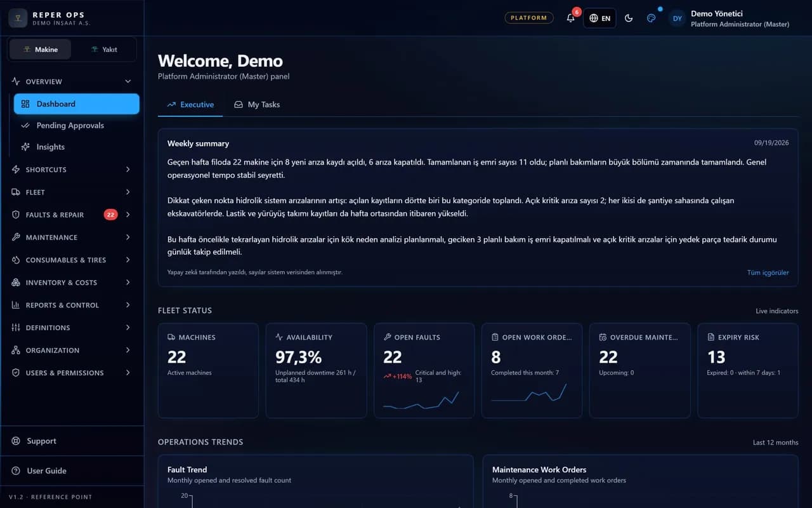
Task: Switch to the Executive tab
Action: (x=190, y=105)
